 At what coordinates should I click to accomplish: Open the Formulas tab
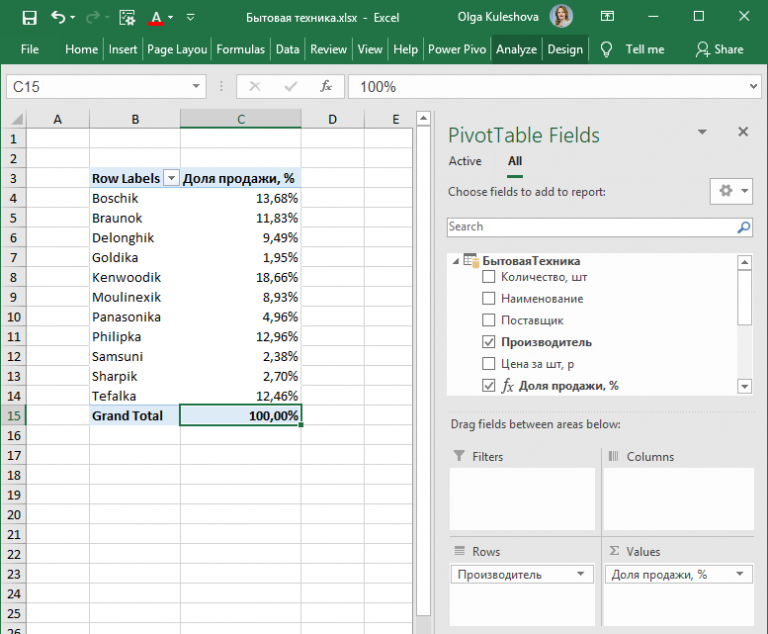(x=240, y=49)
